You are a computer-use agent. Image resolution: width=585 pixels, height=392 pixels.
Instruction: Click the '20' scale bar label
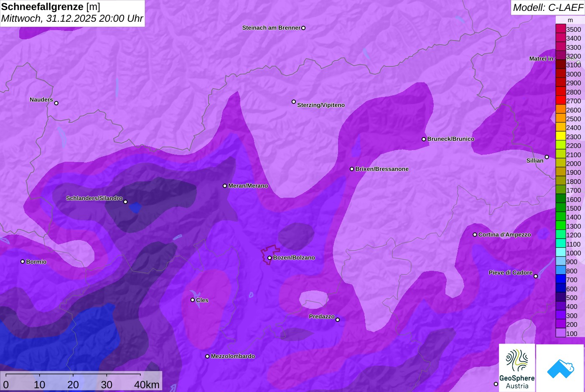73,384
